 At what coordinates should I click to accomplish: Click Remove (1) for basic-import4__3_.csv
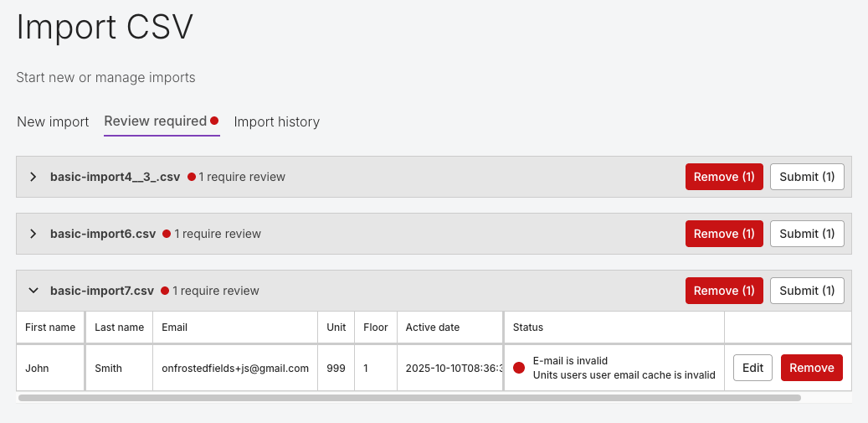pyautogui.click(x=724, y=177)
